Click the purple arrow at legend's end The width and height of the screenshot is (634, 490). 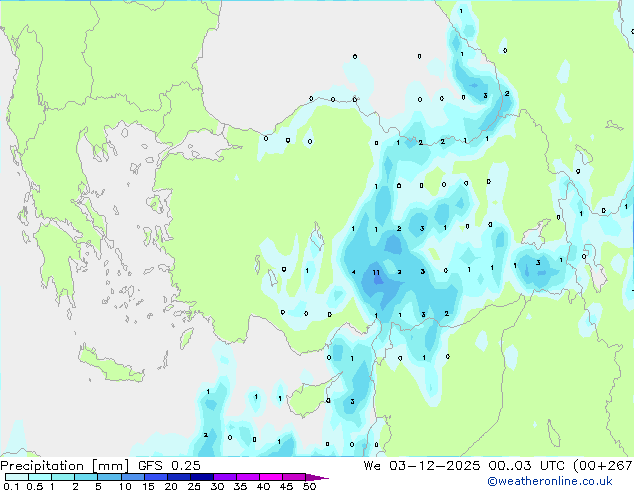317,477
